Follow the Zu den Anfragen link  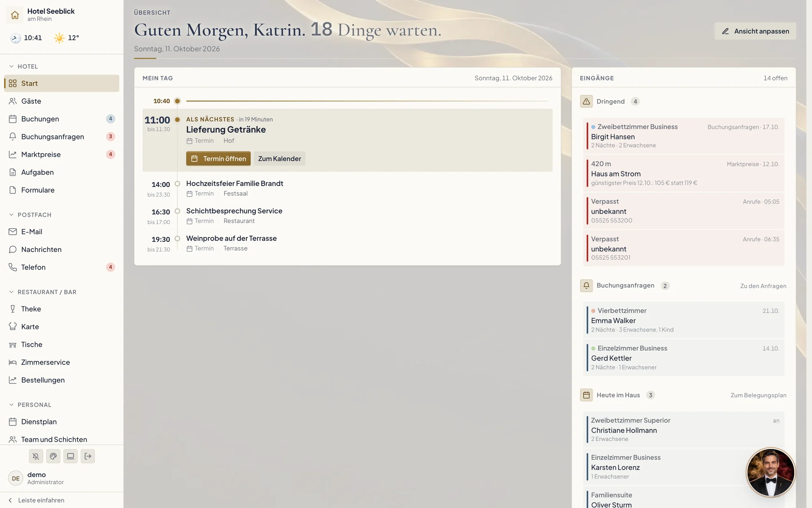pos(763,286)
